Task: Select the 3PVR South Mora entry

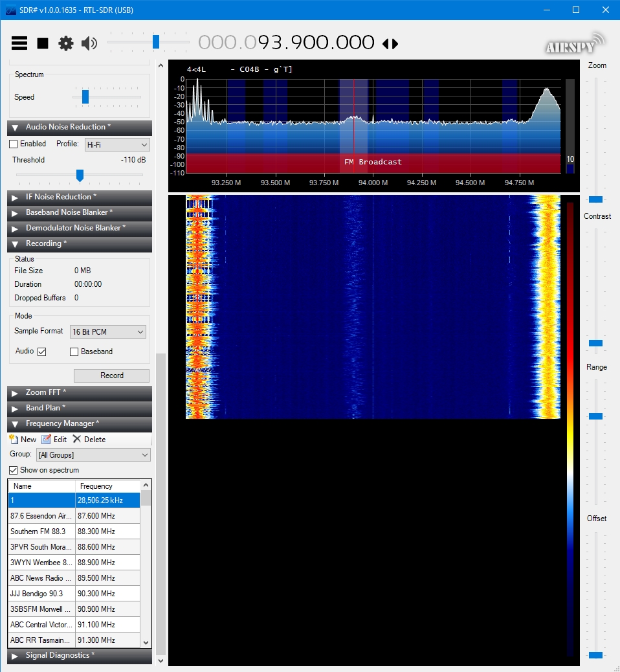Action: point(74,547)
